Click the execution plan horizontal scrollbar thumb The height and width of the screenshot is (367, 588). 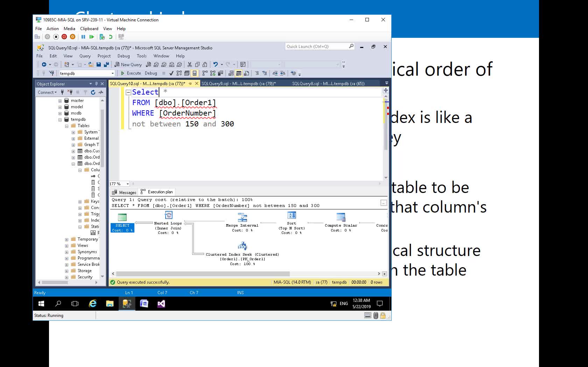pos(203,274)
